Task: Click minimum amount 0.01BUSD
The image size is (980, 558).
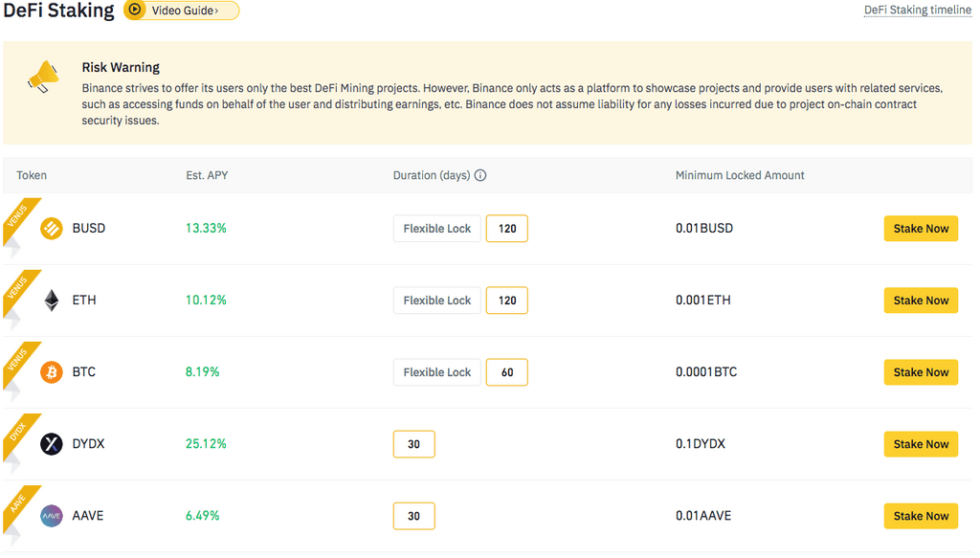Action: coord(704,229)
